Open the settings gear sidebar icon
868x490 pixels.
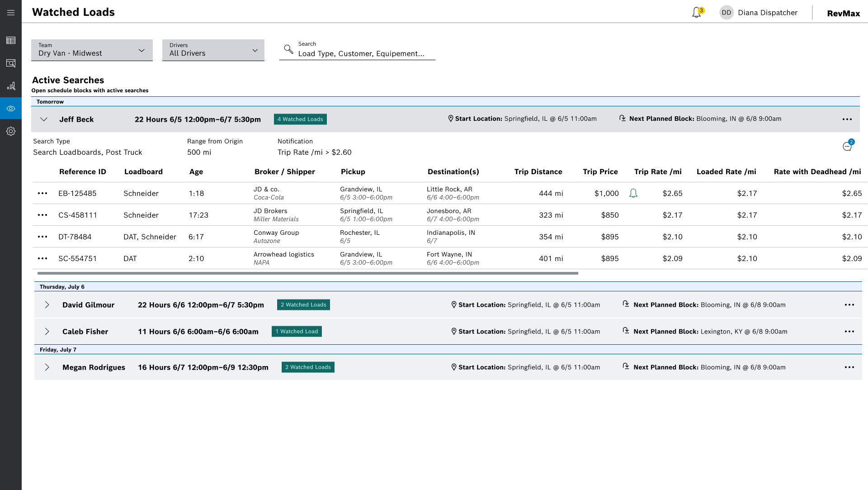pos(11,131)
